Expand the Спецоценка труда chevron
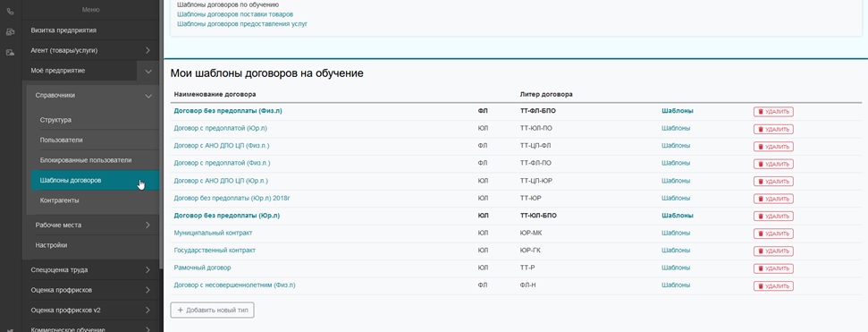Image resolution: width=868 pixels, height=332 pixels. point(147,270)
